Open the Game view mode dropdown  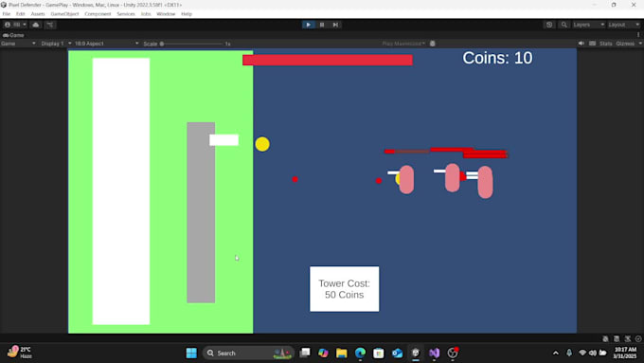18,44
